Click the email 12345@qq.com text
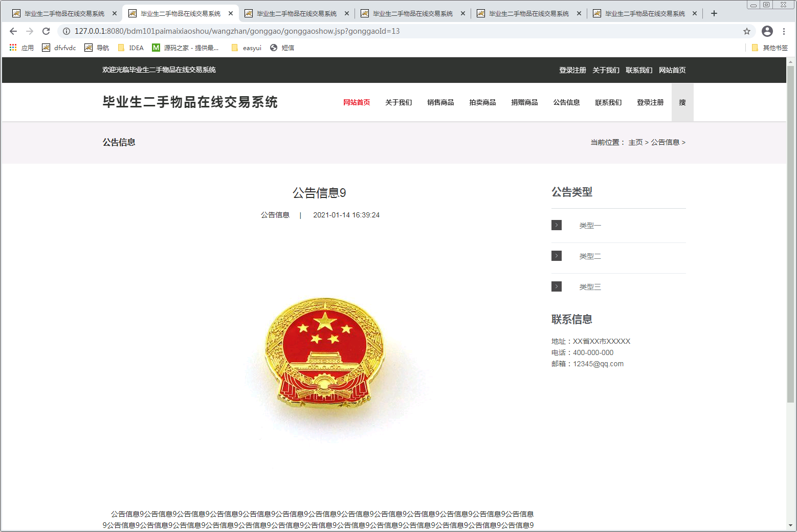 point(598,364)
